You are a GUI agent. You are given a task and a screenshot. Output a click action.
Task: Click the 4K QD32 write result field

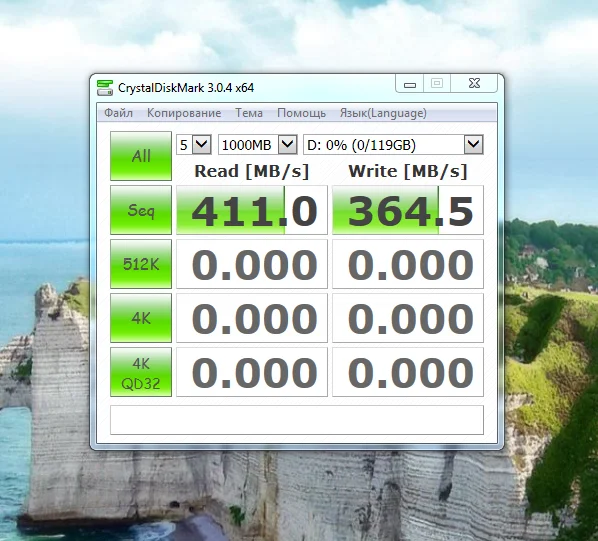[x=408, y=372]
